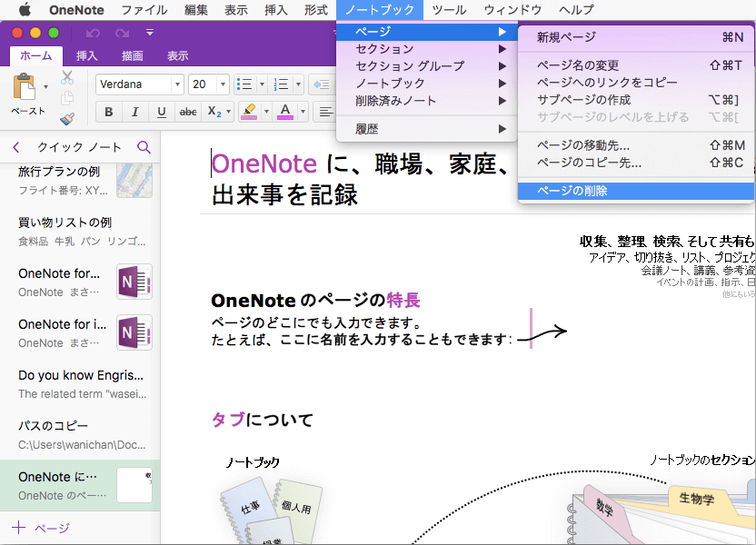Click the 旅行プランの例 map thumbnail
Viewport: 756px width, 545px height.
[134, 181]
